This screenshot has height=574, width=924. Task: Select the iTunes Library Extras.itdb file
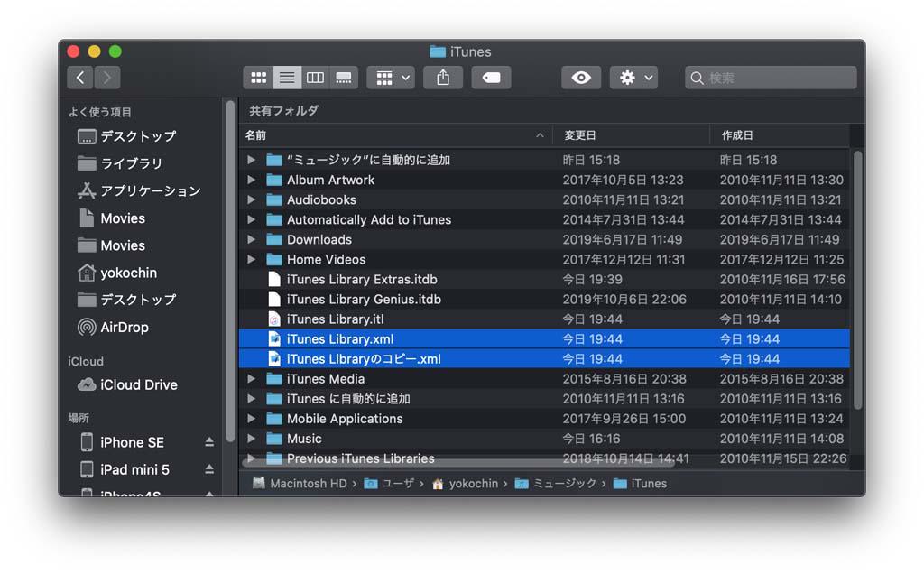point(544,280)
